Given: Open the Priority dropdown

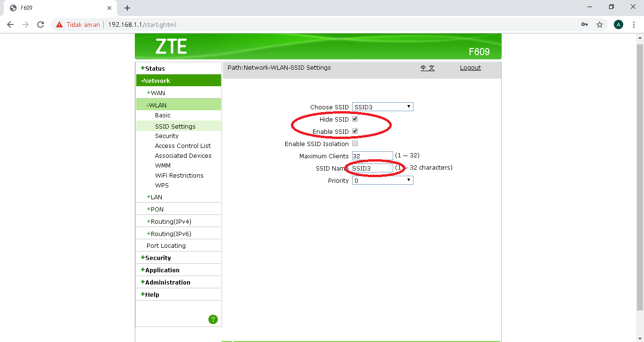Looking at the screenshot, I should click(x=383, y=180).
